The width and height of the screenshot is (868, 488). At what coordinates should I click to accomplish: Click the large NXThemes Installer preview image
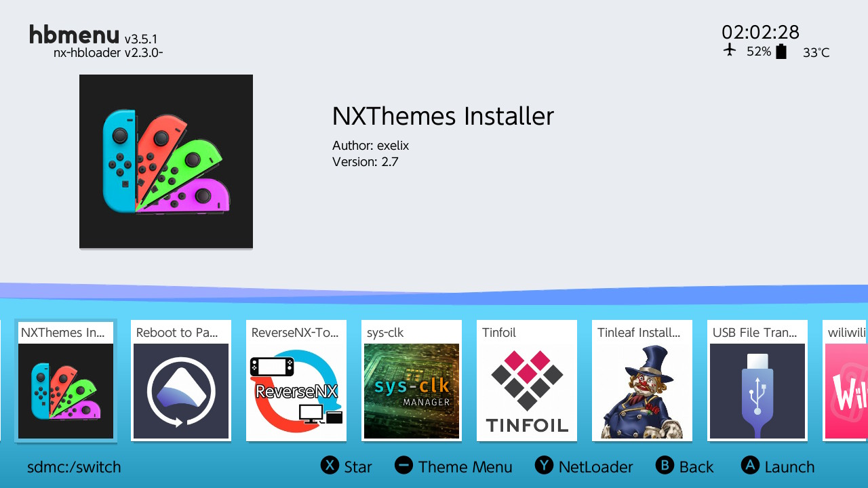(x=166, y=161)
